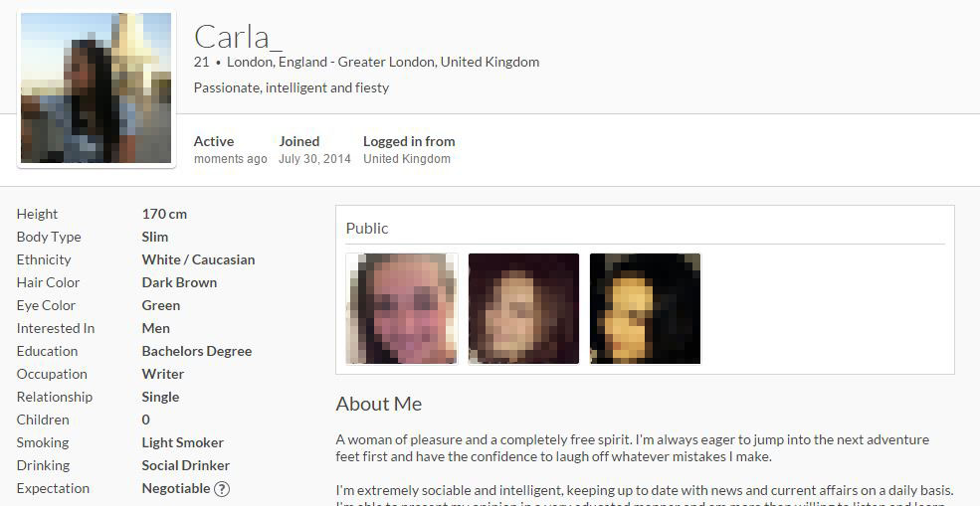Click the About Me heading
This screenshot has height=506, width=980.
point(379,405)
